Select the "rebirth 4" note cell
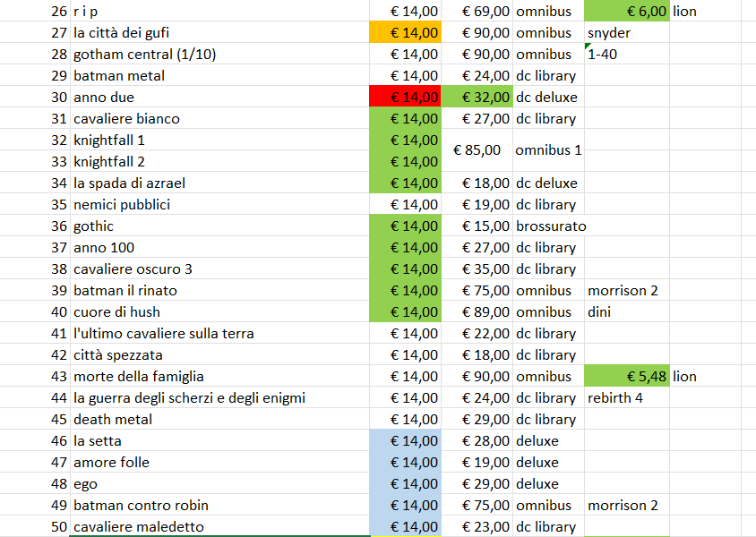The height and width of the screenshot is (537, 756). tap(627, 397)
